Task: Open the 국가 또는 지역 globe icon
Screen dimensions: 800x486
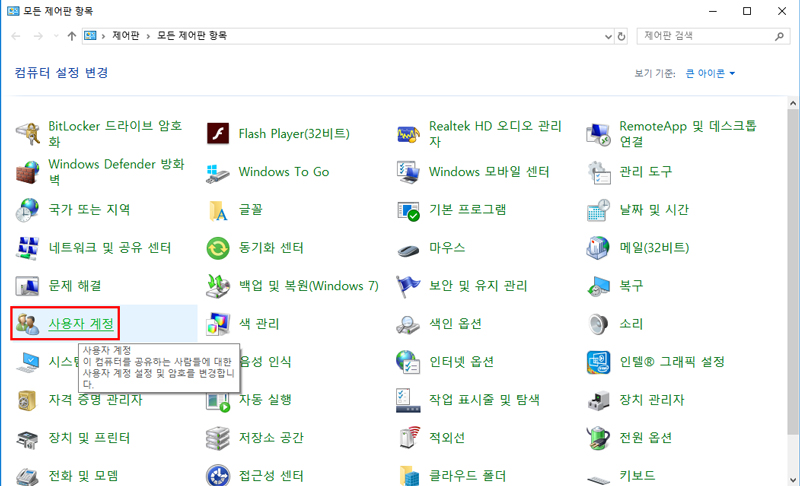Action: pyautogui.click(x=27, y=210)
